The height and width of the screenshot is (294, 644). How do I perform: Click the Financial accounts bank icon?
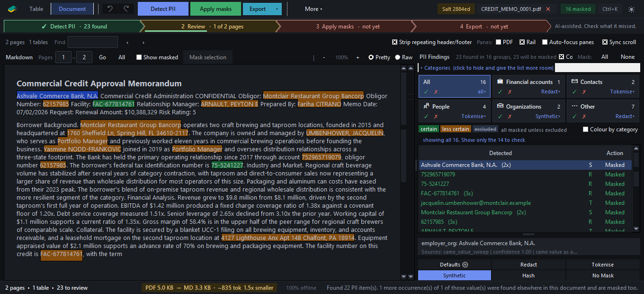click(x=500, y=82)
